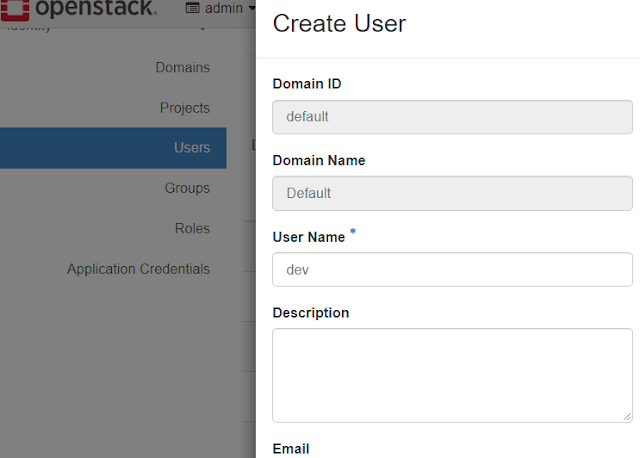This screenshot has height=458, width=640.
Task: Click the Domain ID field
Action: [x=452, y=116]
